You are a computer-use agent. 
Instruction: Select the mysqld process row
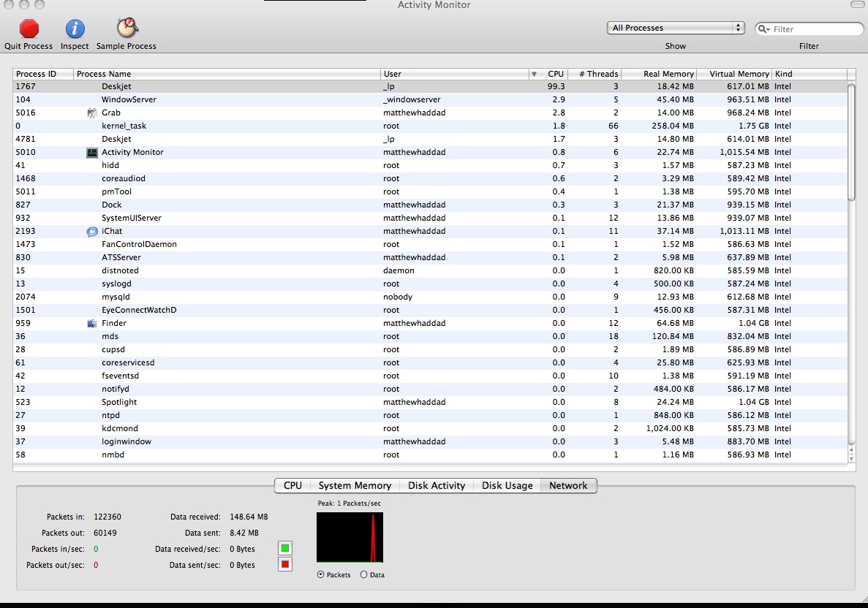coord(430,297)
